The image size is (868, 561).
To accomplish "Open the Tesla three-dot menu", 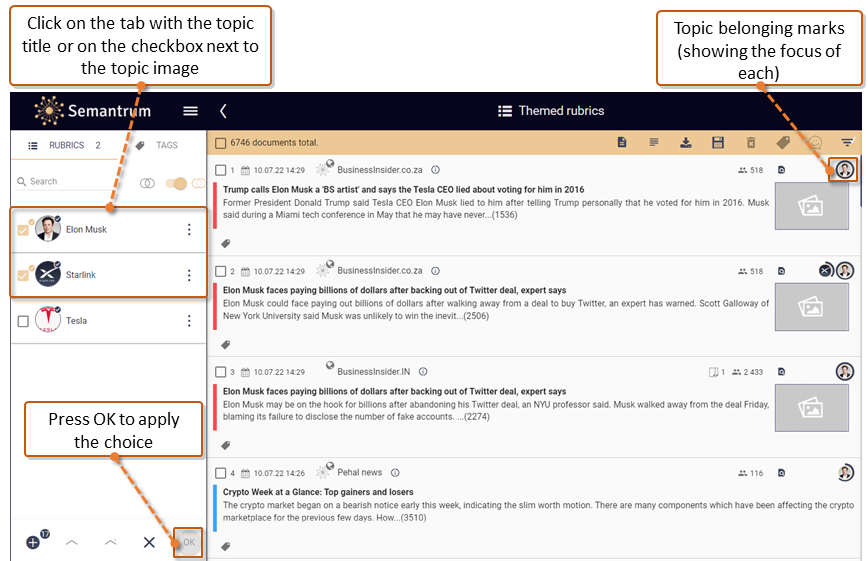I will pyautogui.click(x=189, y=321).
